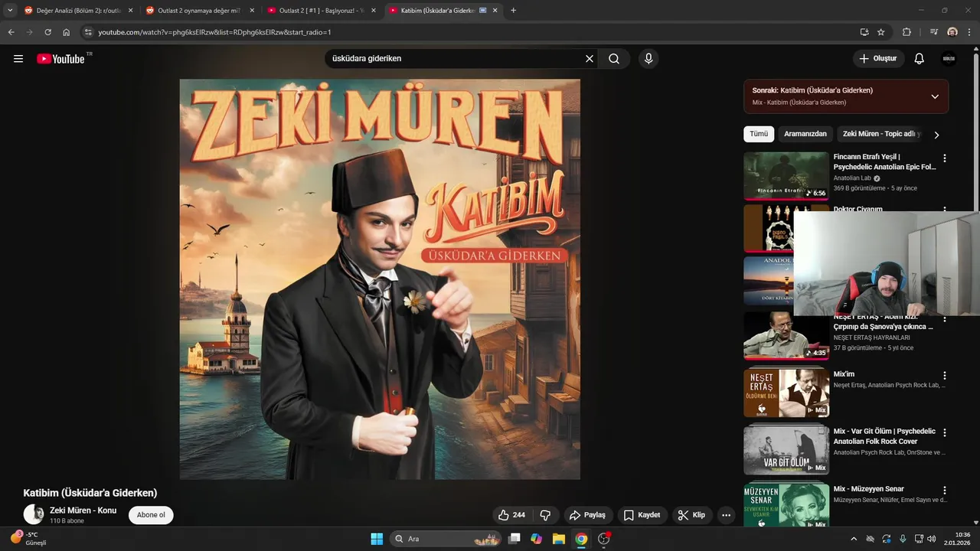The height and width of the screenshot is (551, 980).
Task: Close the Katibim (Üsküdar'a Giderken) tab
Action: [495, 11]
